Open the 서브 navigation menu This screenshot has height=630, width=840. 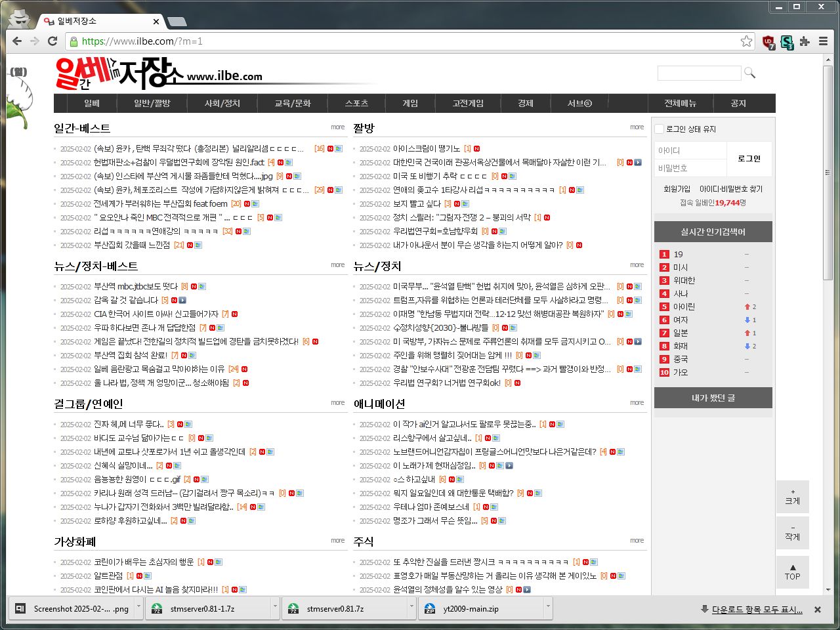[579, 103]
